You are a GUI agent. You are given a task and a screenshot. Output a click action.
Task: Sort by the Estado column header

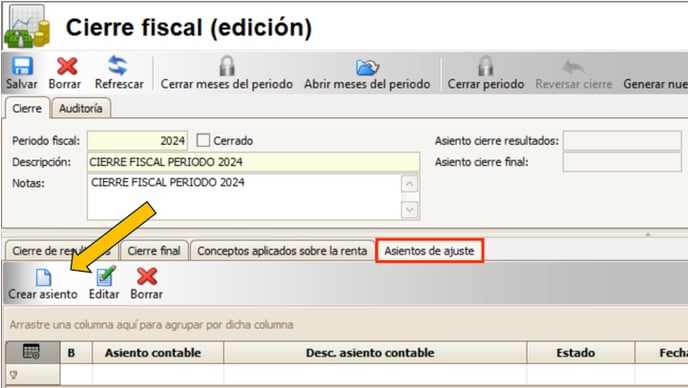(581, 352)
